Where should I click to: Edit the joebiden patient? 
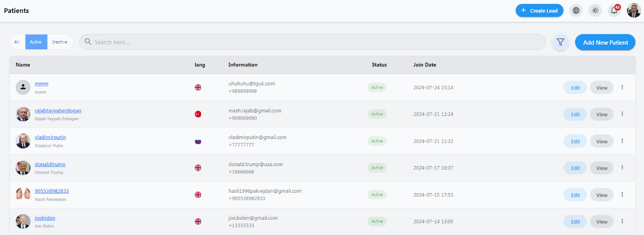point(575,222)
